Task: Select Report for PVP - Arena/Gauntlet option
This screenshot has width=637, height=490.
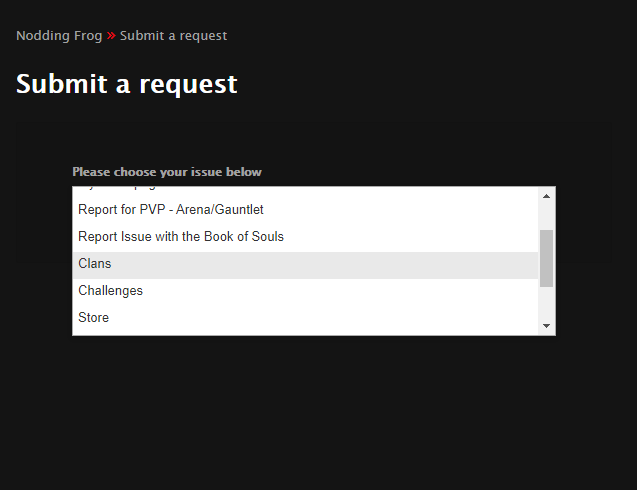Action: [306, 210]
